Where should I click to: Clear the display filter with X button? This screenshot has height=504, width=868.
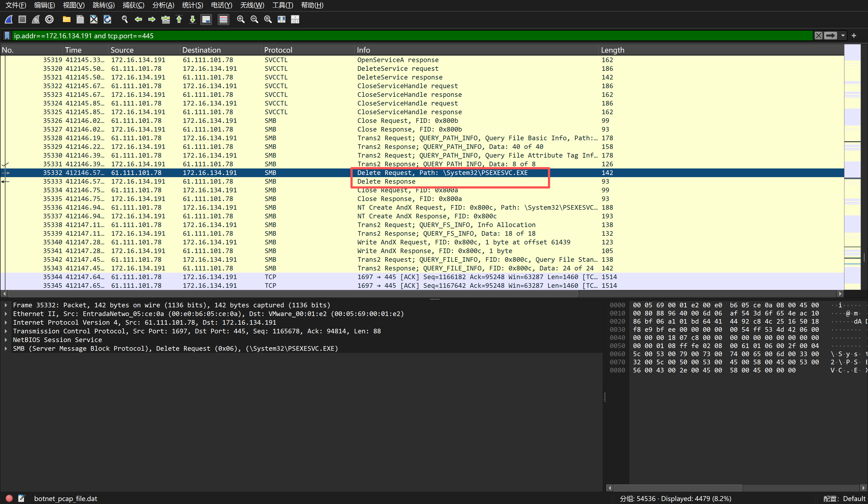point(818,36)
